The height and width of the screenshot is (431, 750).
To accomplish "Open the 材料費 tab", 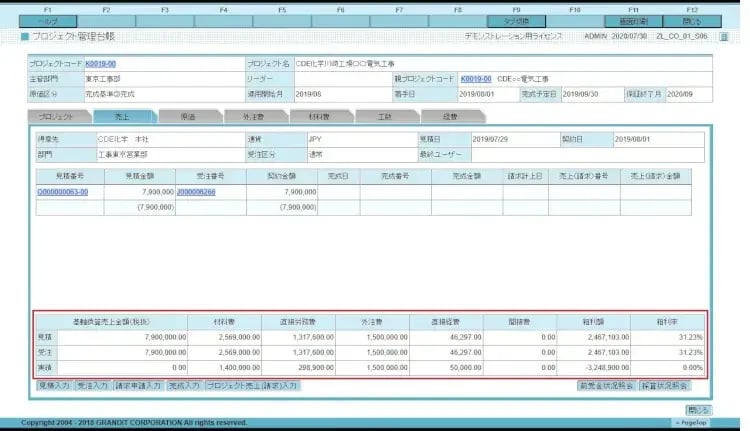I will pos(318,117).
